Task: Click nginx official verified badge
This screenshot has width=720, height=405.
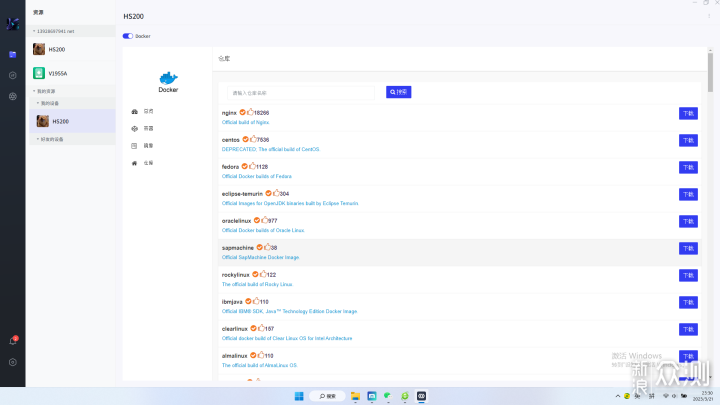Action: pyautogui.click(x=242, y=112)
